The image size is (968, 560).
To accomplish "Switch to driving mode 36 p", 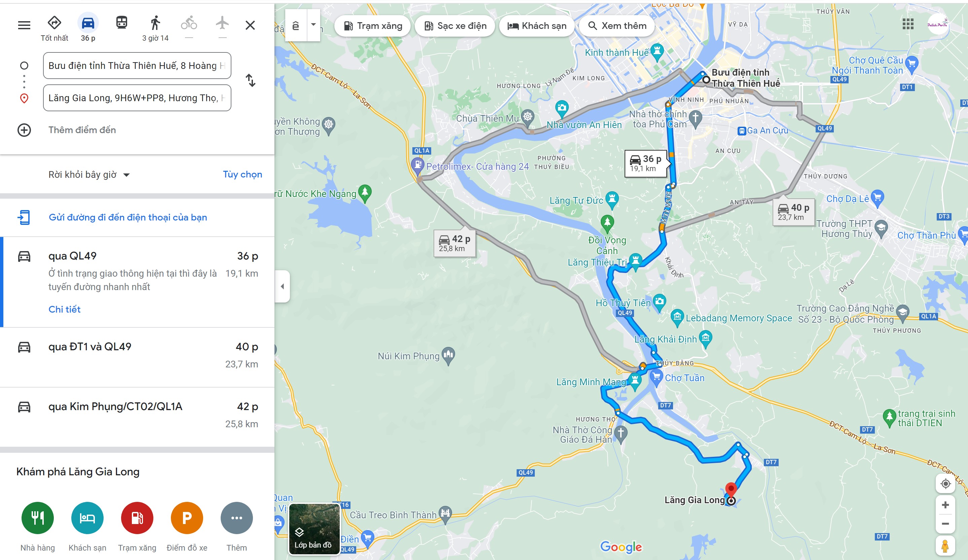I will pyautogui.click(x=88, y=27).
